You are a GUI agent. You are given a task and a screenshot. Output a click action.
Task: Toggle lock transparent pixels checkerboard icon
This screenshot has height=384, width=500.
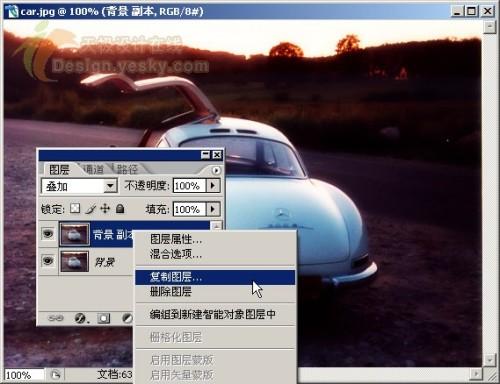pos(75,209)
